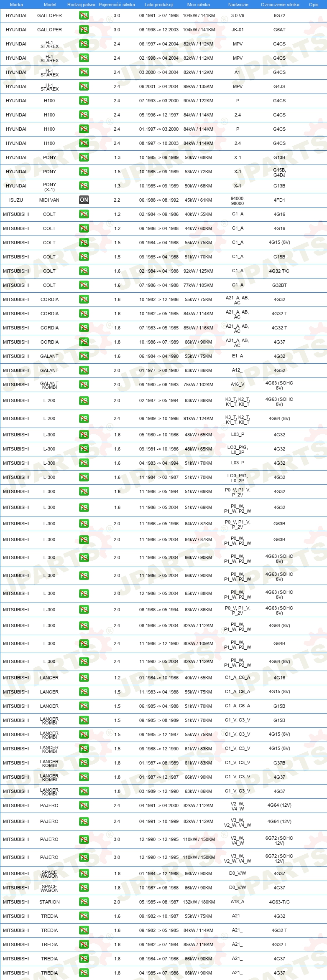Click petrol icon in LANCER KOMBI G37B row

[84, 763]
